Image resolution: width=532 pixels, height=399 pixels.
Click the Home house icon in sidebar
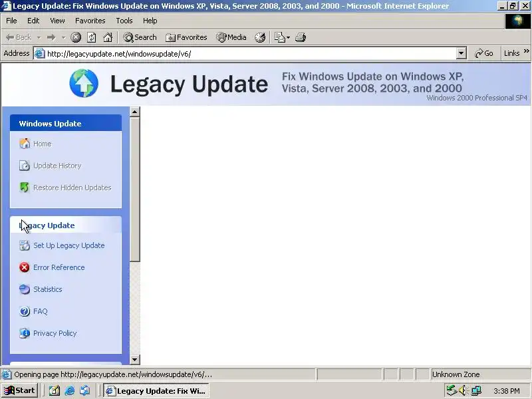(25, 144)
